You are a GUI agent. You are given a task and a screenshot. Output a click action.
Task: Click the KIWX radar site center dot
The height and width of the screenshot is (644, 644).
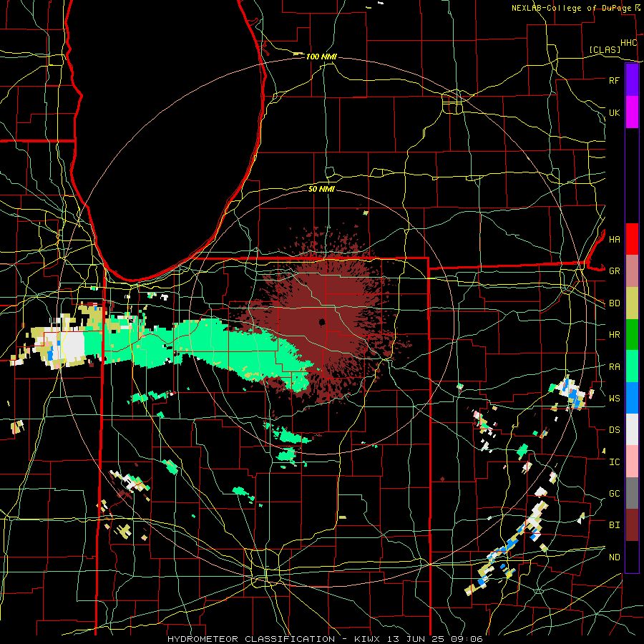(x=322, y=321)
